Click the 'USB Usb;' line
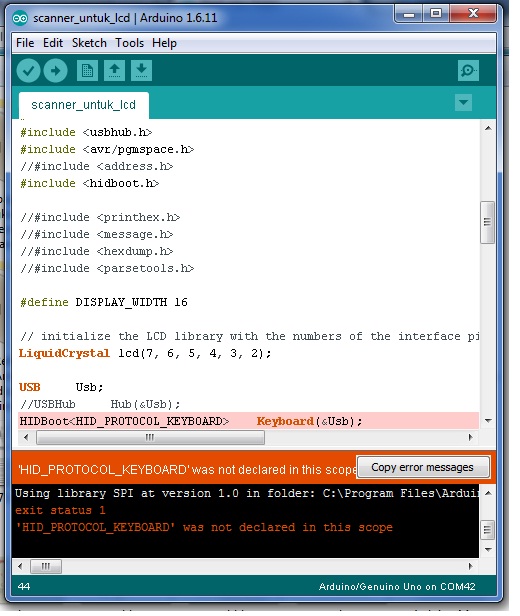This screenshot has height=616, width=520. [61, 387]
